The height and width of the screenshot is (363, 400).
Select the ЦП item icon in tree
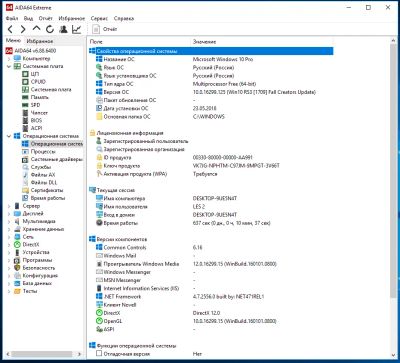pos(25,74)
